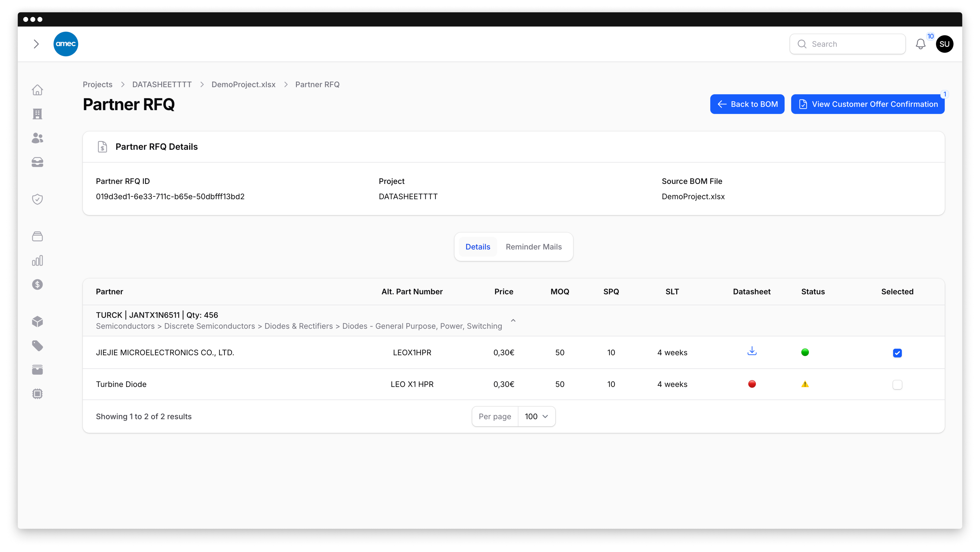Image resolution: width=980 pixels, height=552 pixels.
Task: Uncheck the JIEJIE Microelectronics selected checkbox
Action: pyautogui.click(x=897, y=353)
